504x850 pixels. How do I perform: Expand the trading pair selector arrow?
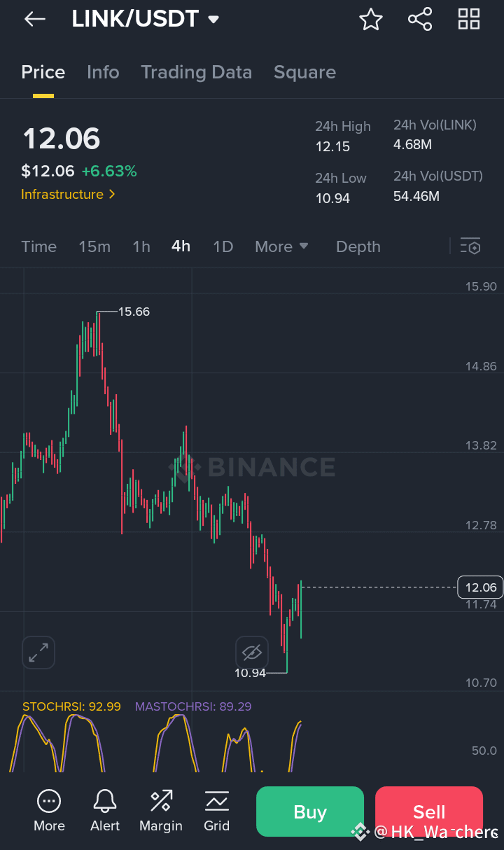click(214, 19)
